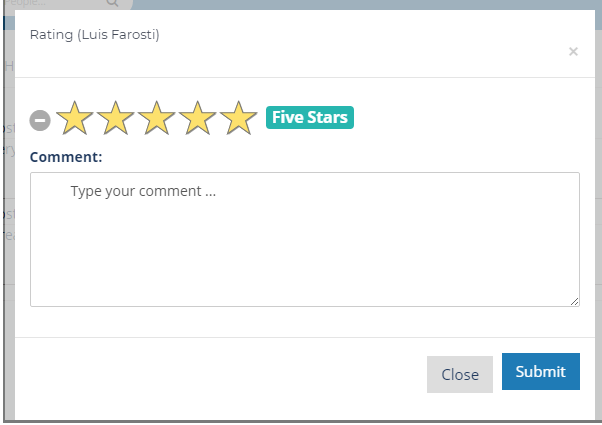Dismiss the dialog with the X icon

coord(573,51)
